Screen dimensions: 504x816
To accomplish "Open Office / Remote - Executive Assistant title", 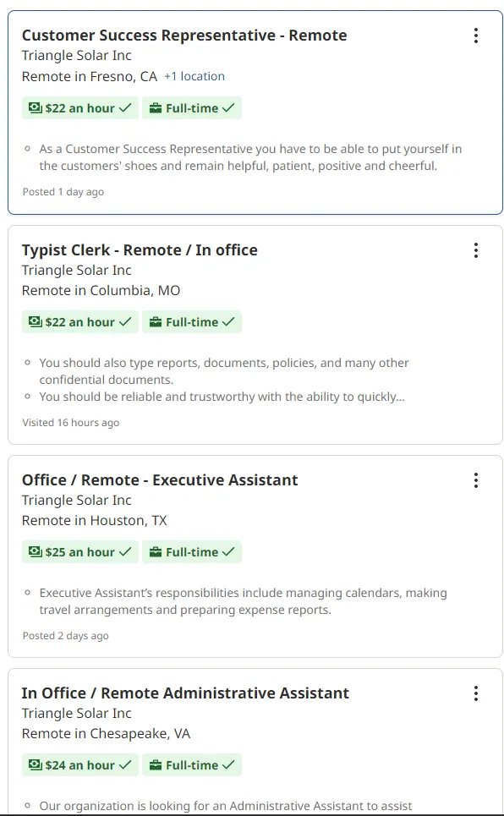I will click(160, 480).
